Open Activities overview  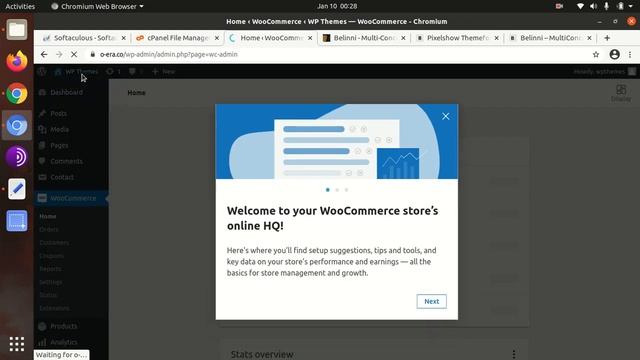click(x=20, y=6)
